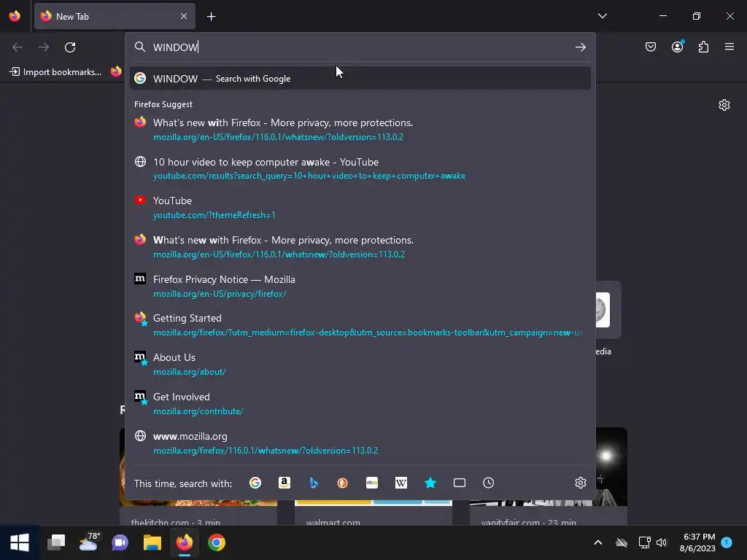Open the Extensions puzzle icon

click(x=704, y=47)
